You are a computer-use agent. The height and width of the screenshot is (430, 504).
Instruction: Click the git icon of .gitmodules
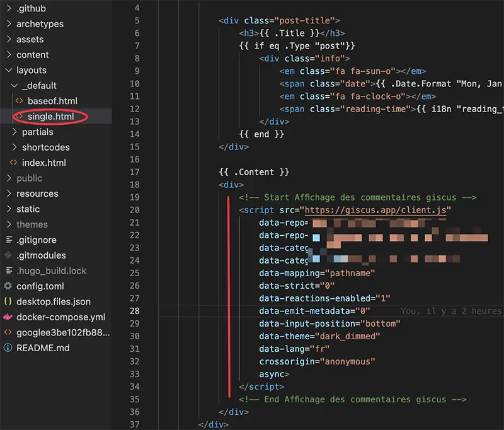click(8, 255)
